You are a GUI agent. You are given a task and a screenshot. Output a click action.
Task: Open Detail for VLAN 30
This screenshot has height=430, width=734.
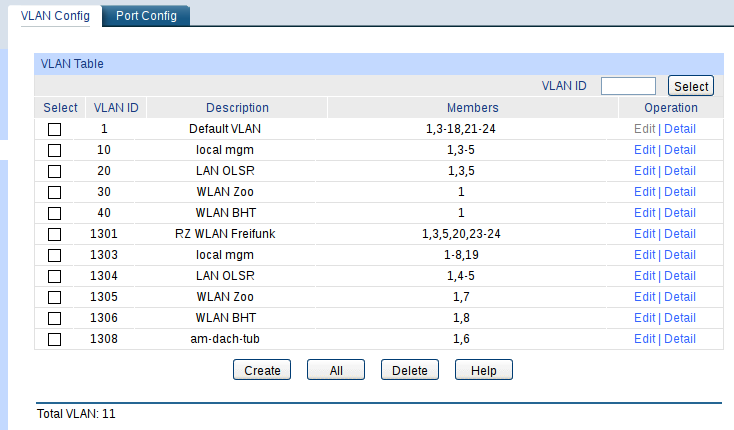[680, 192]
